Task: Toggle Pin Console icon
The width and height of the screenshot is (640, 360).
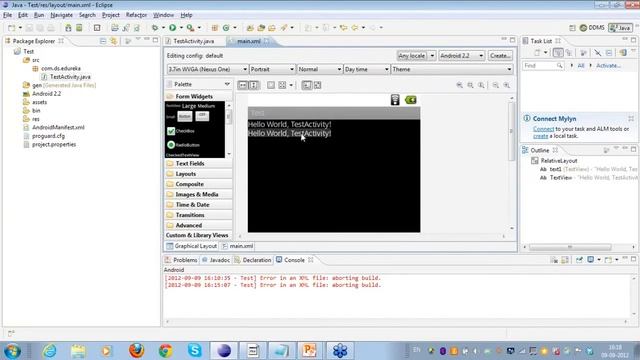Action: [579, 260]
